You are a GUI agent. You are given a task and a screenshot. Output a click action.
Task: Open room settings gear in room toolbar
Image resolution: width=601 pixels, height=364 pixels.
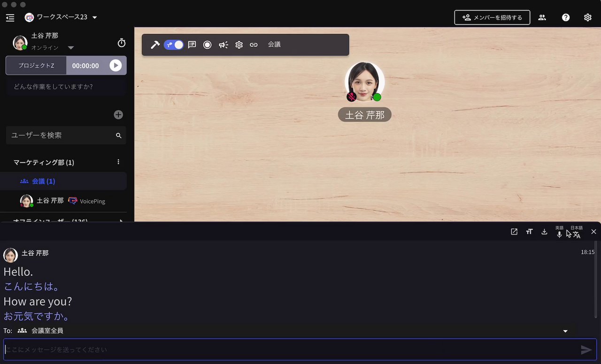[x=239, y=45]
